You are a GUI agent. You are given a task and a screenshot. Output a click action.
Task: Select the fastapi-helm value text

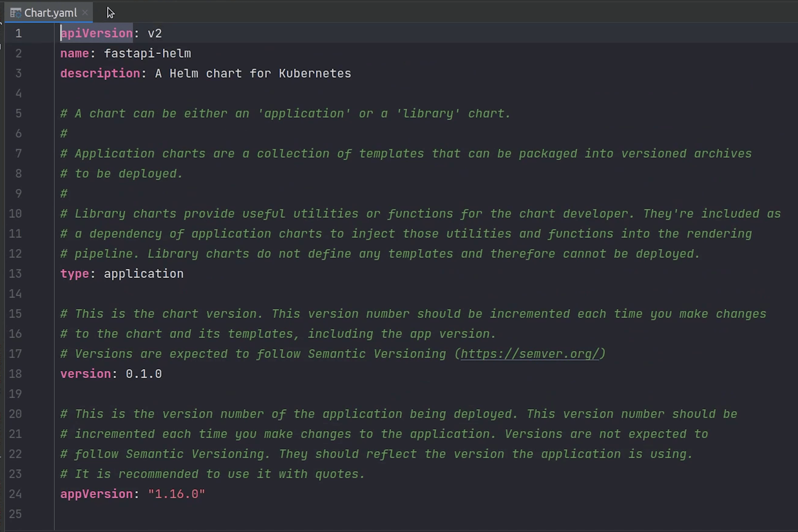click(x=147, y=53)
